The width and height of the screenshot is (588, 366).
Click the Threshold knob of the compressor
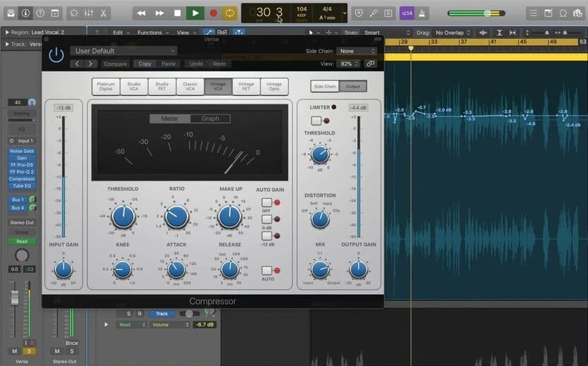[x=124, y=216]
